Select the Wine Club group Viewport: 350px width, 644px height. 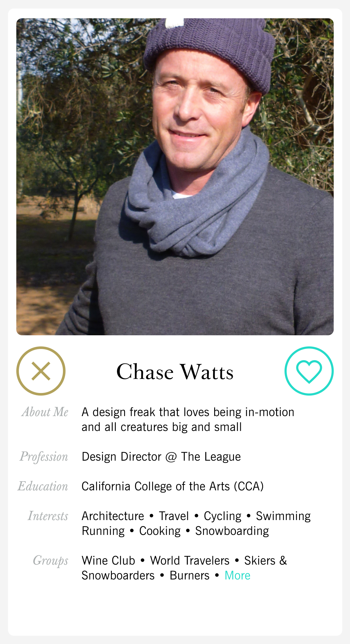[x=108, y=561]
